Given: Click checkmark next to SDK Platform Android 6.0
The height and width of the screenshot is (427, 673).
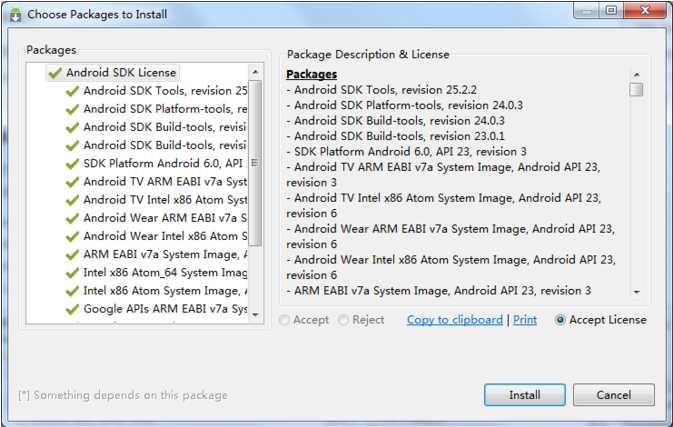Looking at the screenshot, I should (x=72, y=164).
